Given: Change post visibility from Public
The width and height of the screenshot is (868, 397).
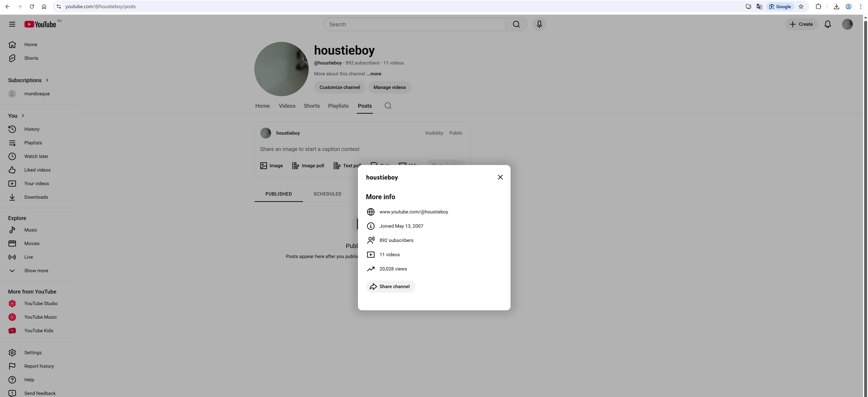Looking at the screenshot, I should click(456, 133).
